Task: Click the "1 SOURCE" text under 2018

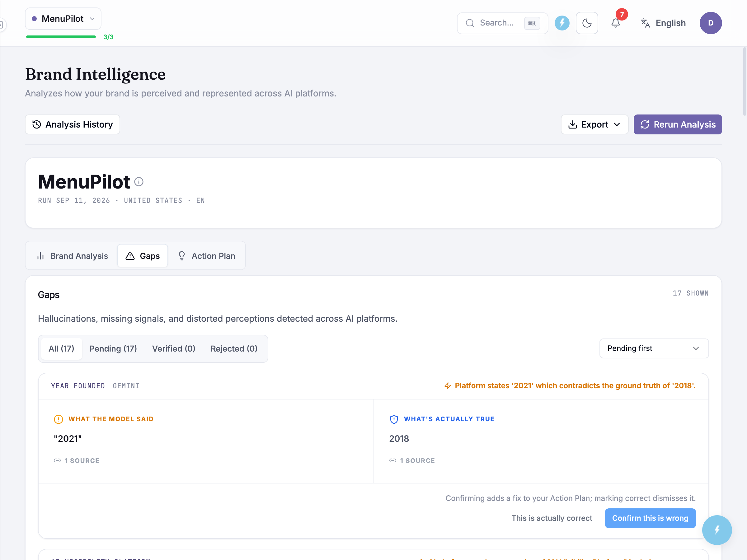Action: (417, 460)
